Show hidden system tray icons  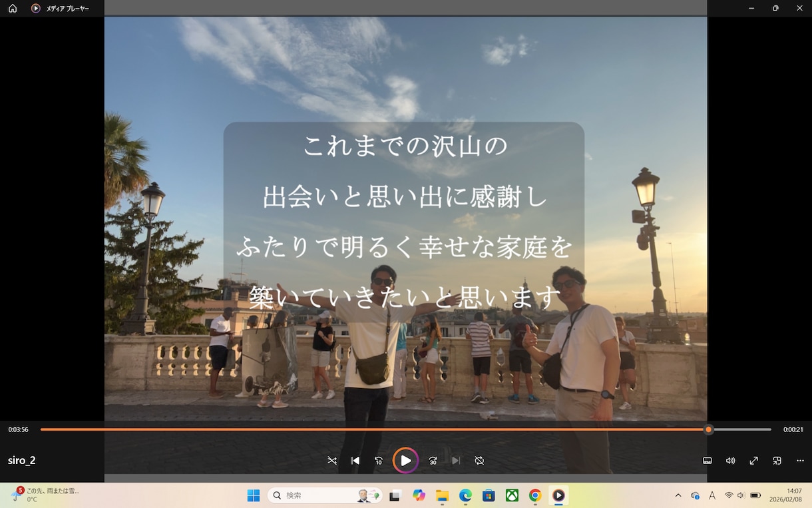pyautogui.click(x=678, y=495)
